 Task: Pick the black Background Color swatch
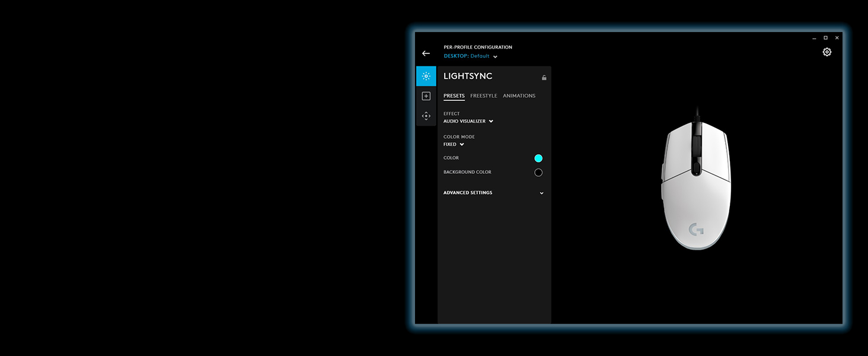(538, 173)
